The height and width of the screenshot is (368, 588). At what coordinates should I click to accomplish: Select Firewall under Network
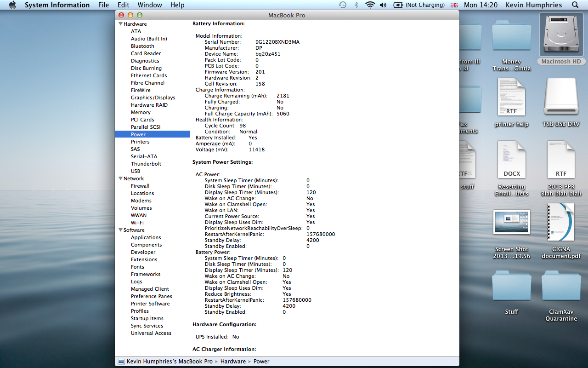(140, 186)
